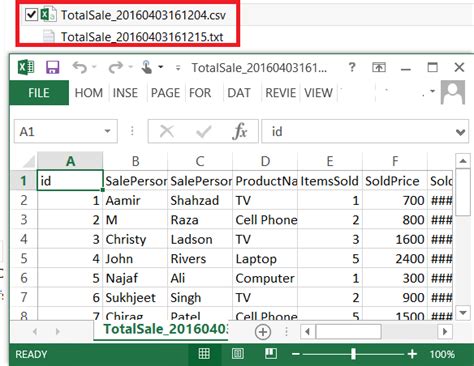Viewport: 474px width, 366px height.
Task: Select file TotalSale_20160403161204.csv
Action: 143,15
